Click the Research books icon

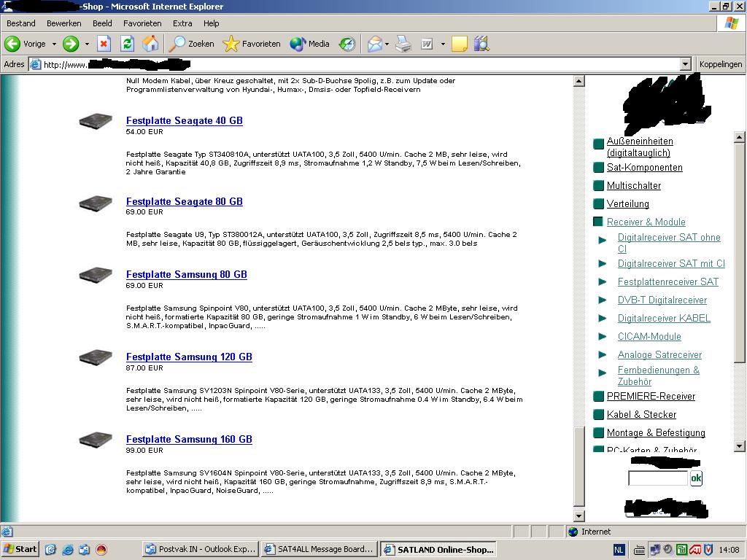click(x=481, y=44)
